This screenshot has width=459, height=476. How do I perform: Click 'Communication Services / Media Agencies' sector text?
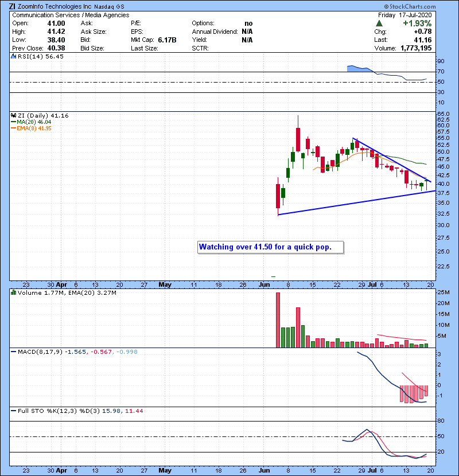[71, 15]
